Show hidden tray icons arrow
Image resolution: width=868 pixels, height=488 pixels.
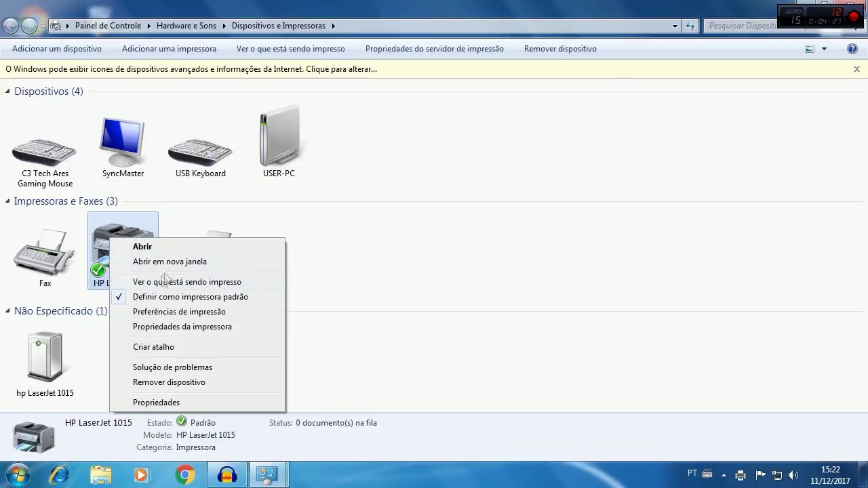point(724,475)
